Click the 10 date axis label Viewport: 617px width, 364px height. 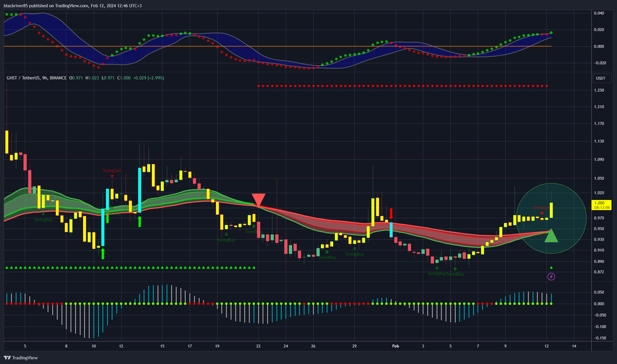pyautogui.click(x=94, y=346)
